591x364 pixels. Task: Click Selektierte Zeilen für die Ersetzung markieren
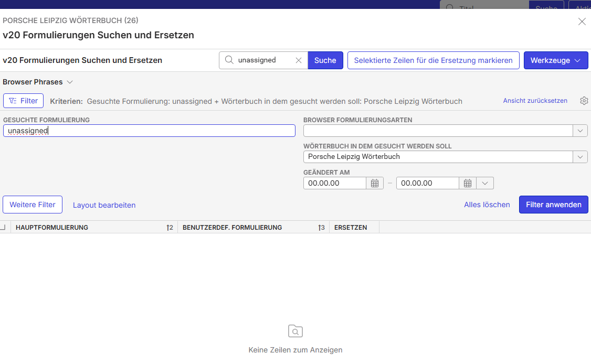coord(434,60)
